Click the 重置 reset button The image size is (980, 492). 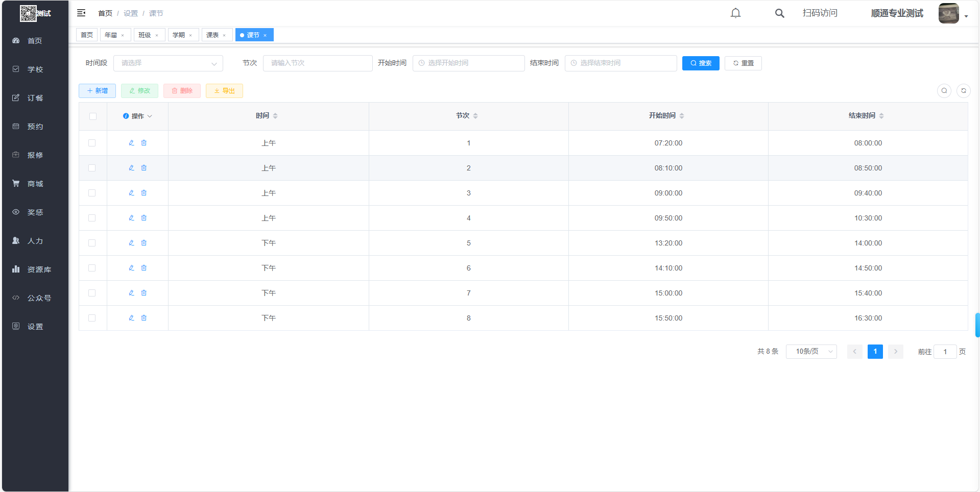tap(743, 63)
